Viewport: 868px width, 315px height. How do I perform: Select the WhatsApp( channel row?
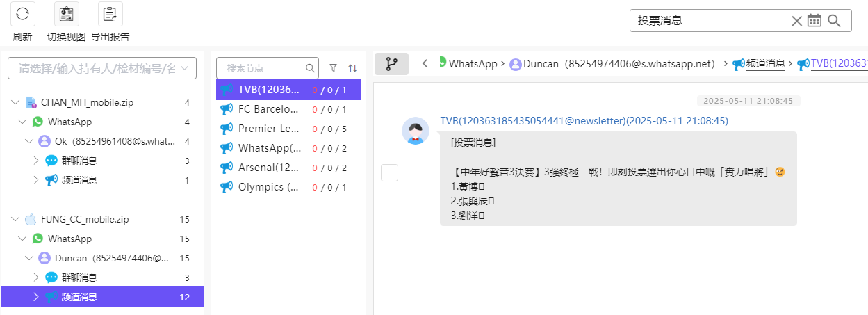click(x=288, y=148)
